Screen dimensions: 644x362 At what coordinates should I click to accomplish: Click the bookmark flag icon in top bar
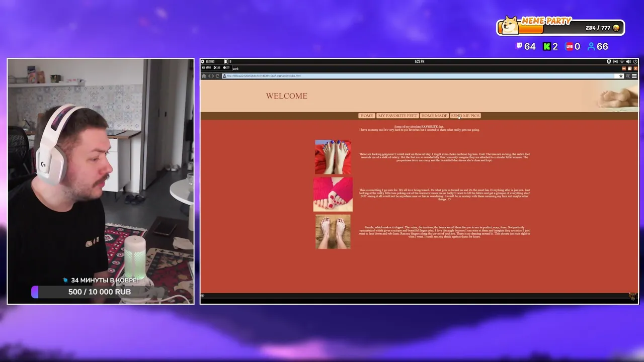pyautogui.click(x=226, y=61)
